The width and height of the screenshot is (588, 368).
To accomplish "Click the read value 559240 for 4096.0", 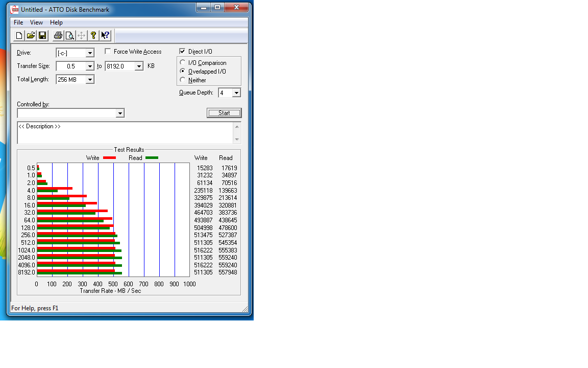I will (x=228, y=265).
